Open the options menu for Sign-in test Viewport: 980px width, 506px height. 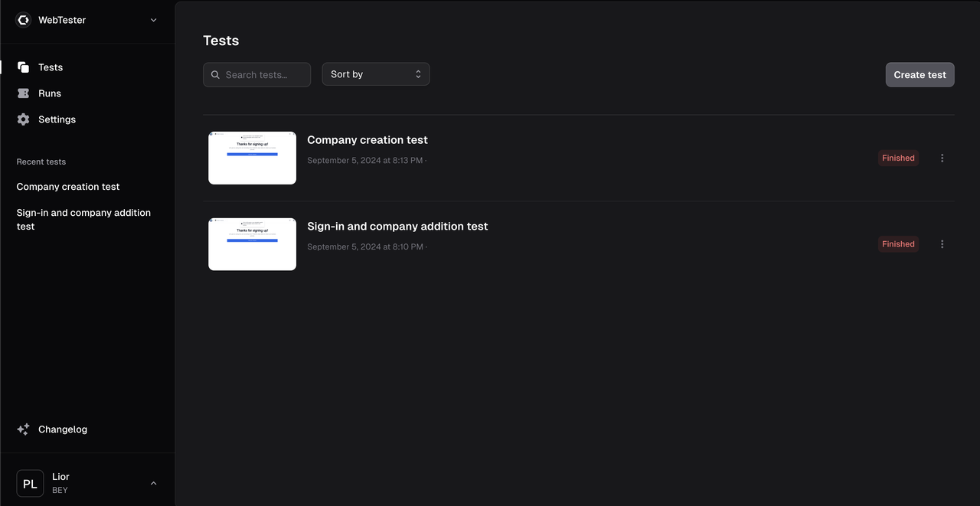[942, 243]
